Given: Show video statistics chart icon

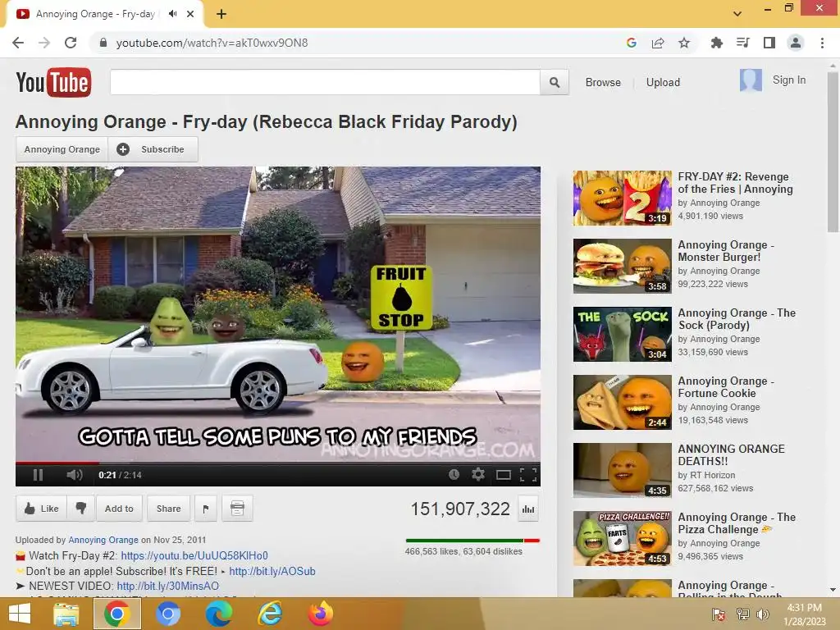Looking at the screenshot, I should (528, 509).
